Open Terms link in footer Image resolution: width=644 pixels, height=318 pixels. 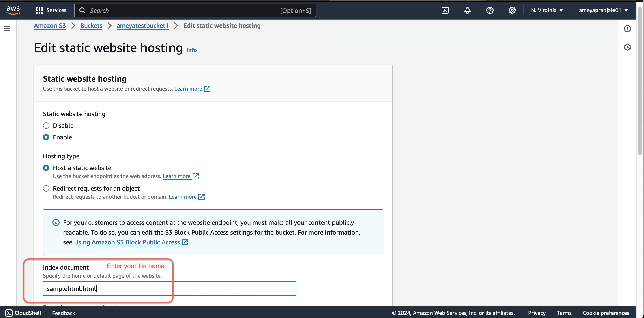pyautogui.click(x=564, y=313)
